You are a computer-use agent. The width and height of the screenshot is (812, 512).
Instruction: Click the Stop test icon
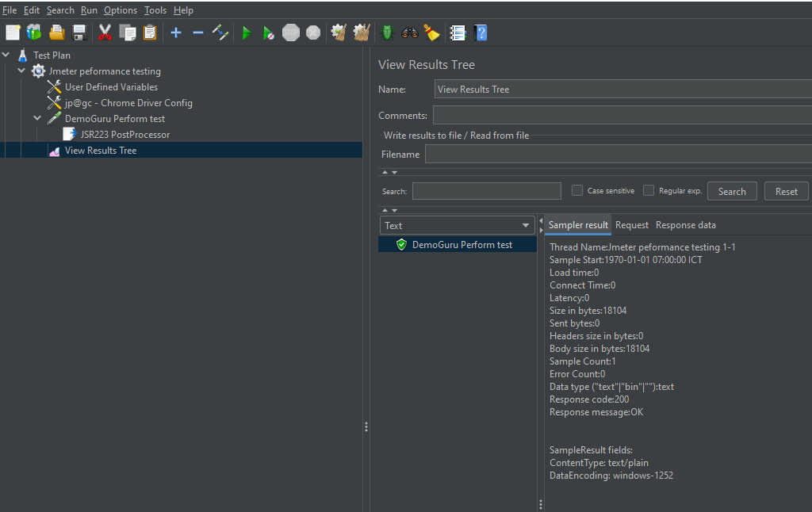[x=291, y=32]
